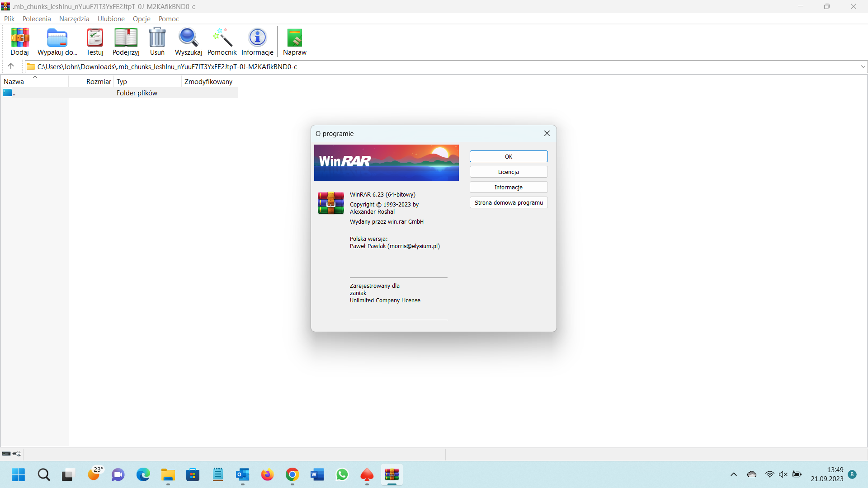Viewport: 868px width, 488px height.
Task: Sort by the Zmodyfikowany column header
Action: pyautogui.click(x=210, y=81)
